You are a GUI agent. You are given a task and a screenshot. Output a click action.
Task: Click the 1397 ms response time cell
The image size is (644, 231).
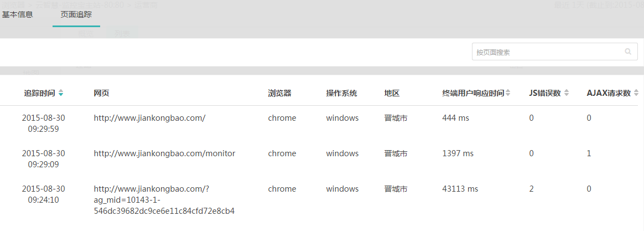tap(458, 153)
